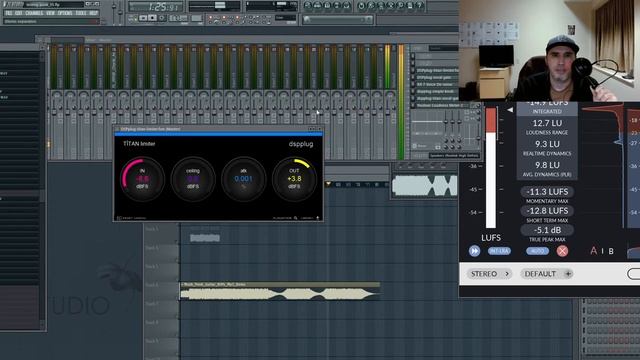Click the View playlist shortcut icon
Viewport: 640px width, 360px height.
tap(308, 6)
